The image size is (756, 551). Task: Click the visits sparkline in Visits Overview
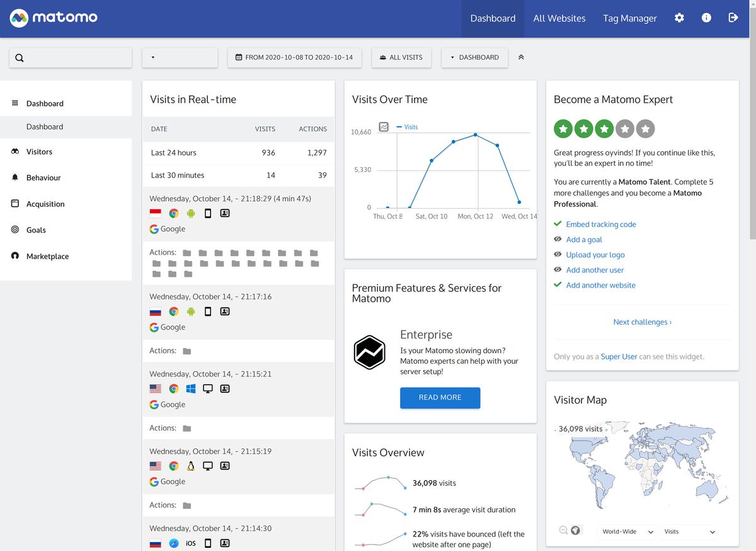[x=380, y=483]
